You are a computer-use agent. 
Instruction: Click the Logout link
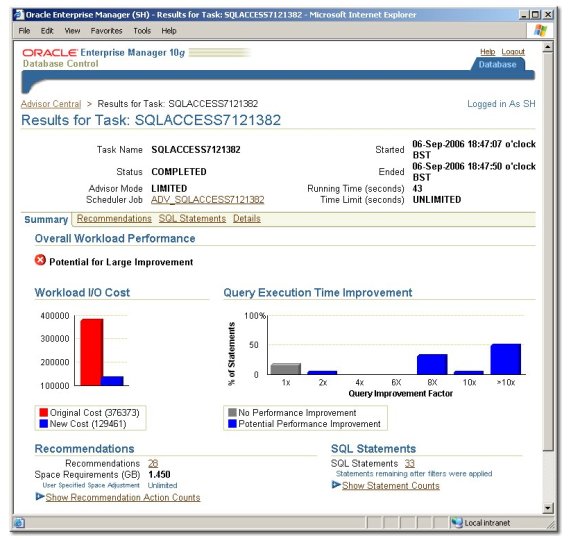click(513, 52)
